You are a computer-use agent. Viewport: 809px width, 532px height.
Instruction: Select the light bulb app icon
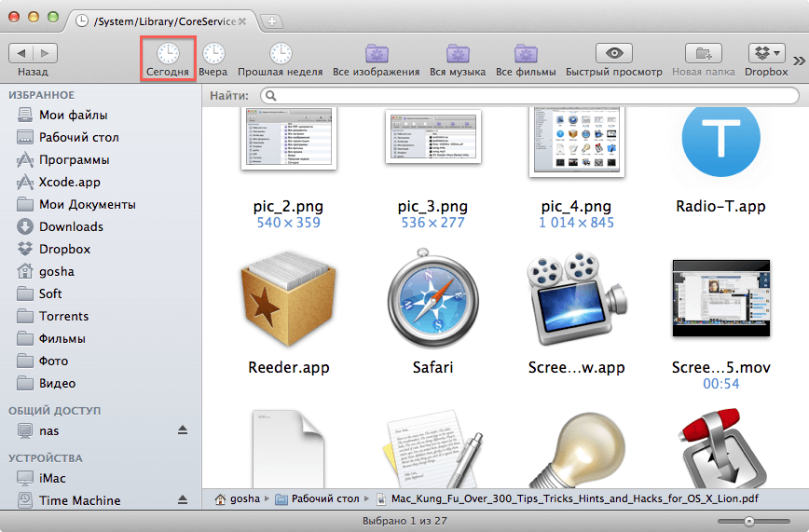click(x=577, y=450)
